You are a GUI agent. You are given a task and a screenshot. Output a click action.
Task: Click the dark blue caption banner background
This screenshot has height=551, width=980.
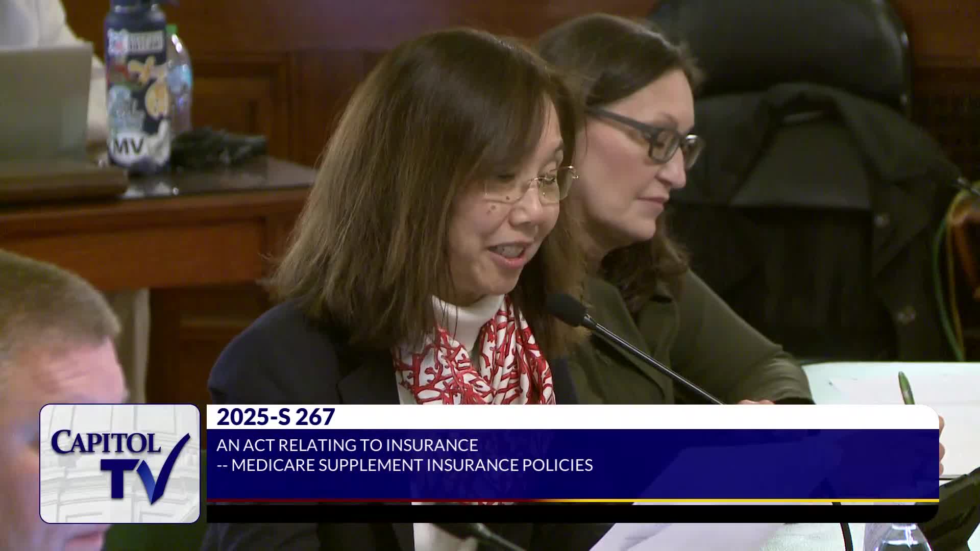(766, 464)
